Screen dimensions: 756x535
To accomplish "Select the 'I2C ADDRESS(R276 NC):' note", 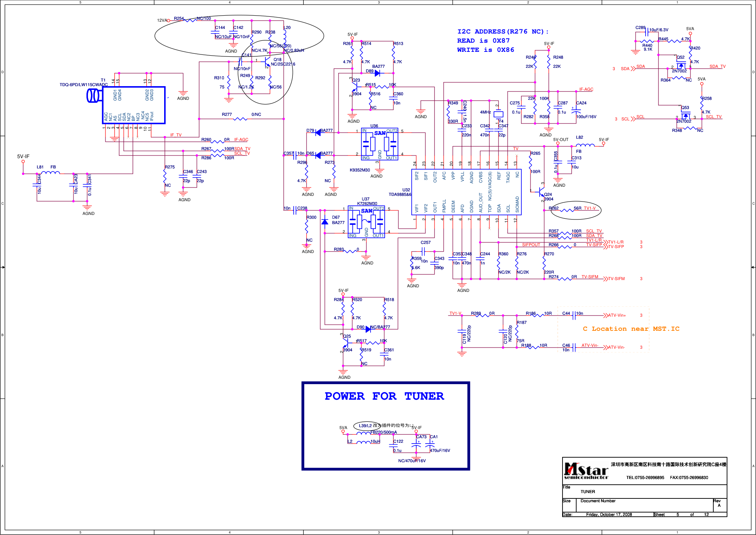I will coord(503,32).
